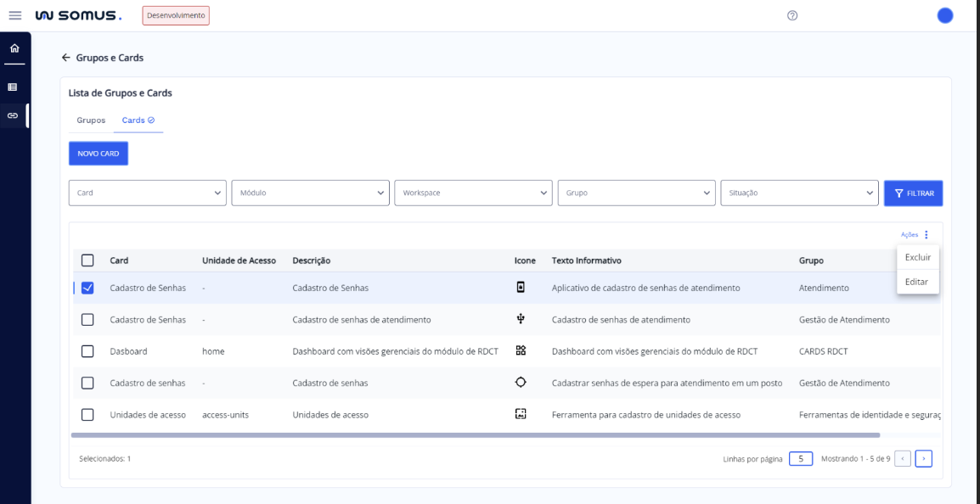Click the NOVO CARD button
Image resolution: width=980 pixels, height=504 pixels.
(x=98, y=153)
